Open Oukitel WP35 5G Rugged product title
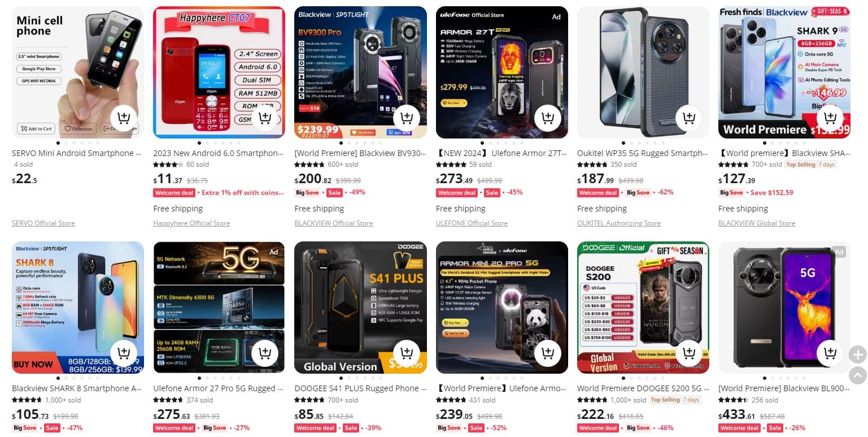868x437 pixels. click(643, 153)
